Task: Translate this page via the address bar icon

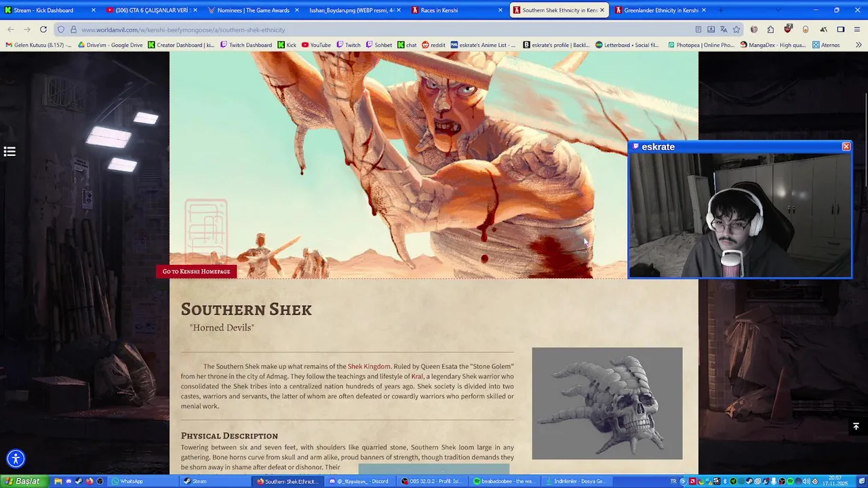Action: (x=724, y=29)
